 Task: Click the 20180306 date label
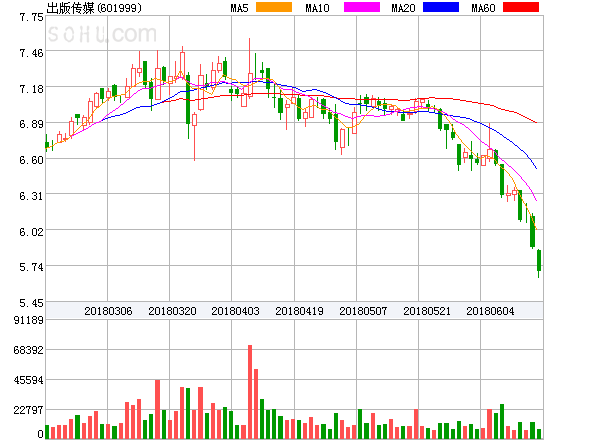coord(108,311)
